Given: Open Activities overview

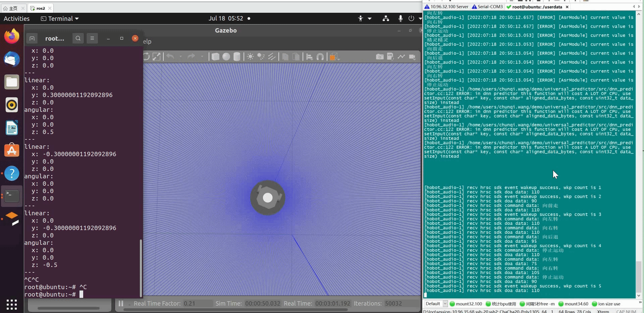Looking at the screenshot, I should [x=16, y=18].
